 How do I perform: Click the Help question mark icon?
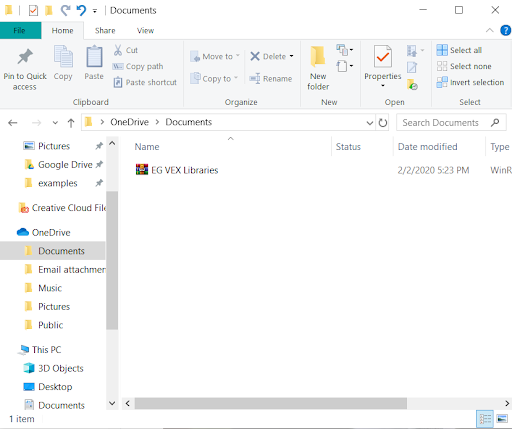point(505,30)
